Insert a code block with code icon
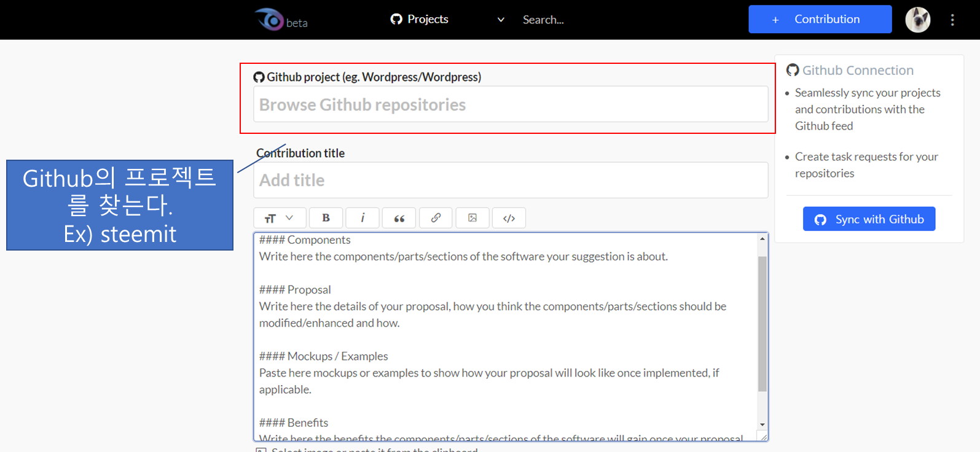Viewport: 980px width, 452px height. pyautogui.click(x=509, y=218)
